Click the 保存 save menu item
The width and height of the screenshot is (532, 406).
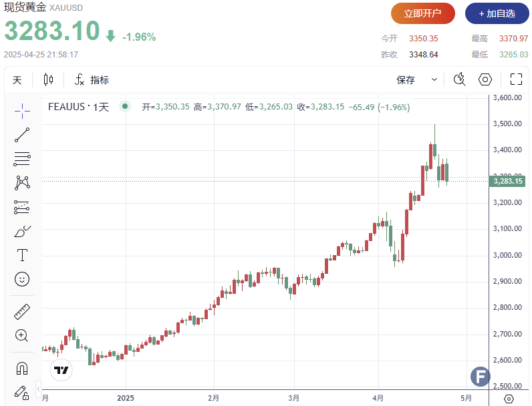click(x=406, y=80)
